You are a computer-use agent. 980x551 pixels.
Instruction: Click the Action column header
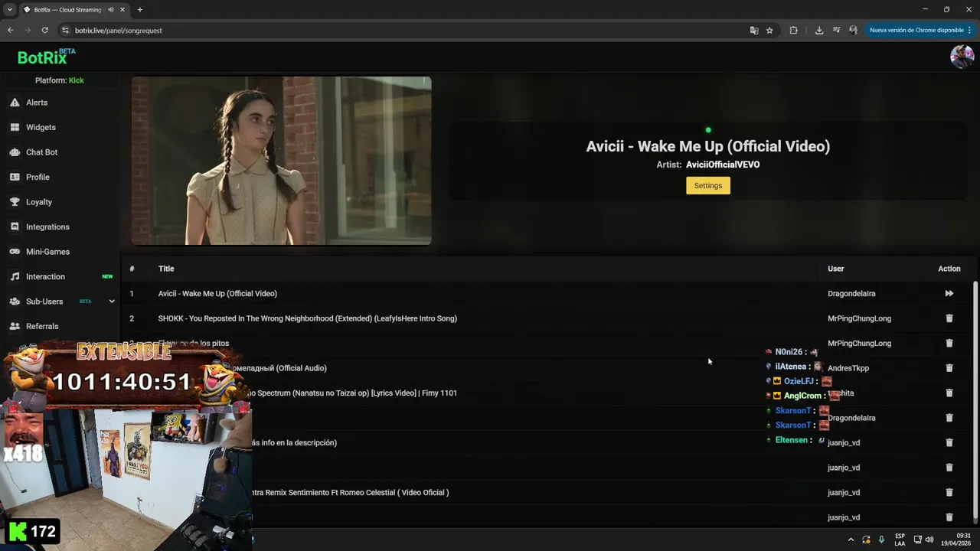(949, 269)
